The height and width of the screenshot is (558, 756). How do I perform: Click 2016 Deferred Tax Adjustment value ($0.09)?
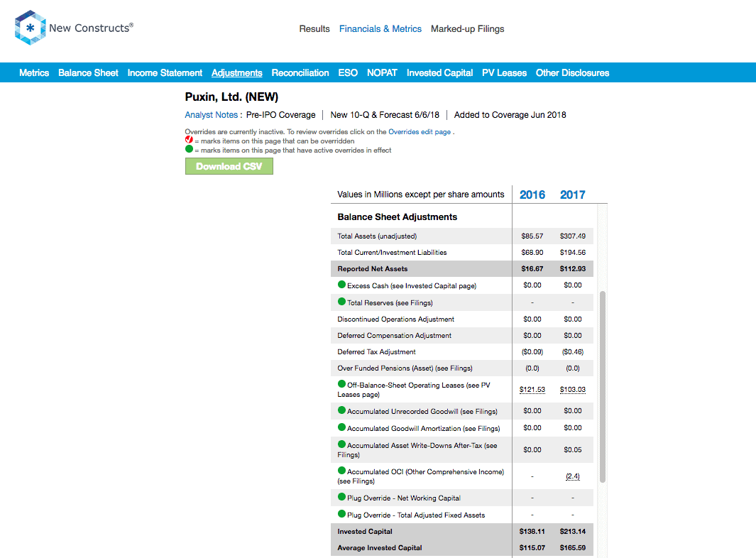coord(532,352)
